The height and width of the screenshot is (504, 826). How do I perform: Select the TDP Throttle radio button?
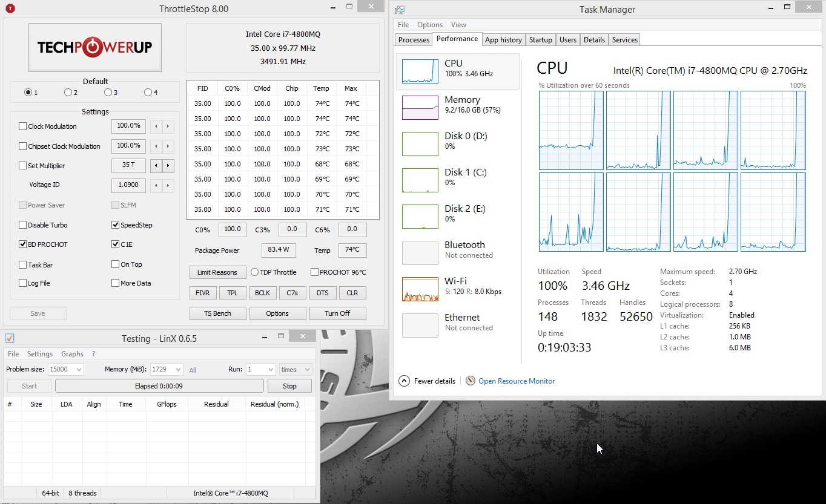[254, 272]
